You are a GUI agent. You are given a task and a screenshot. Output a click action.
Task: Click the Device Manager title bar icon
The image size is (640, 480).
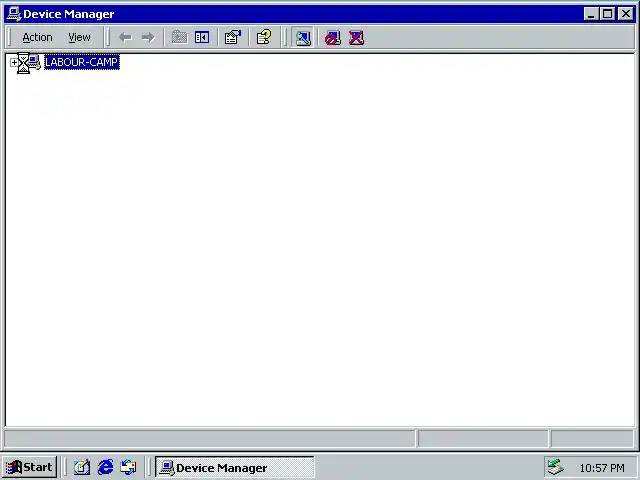[x=14, y=14]
